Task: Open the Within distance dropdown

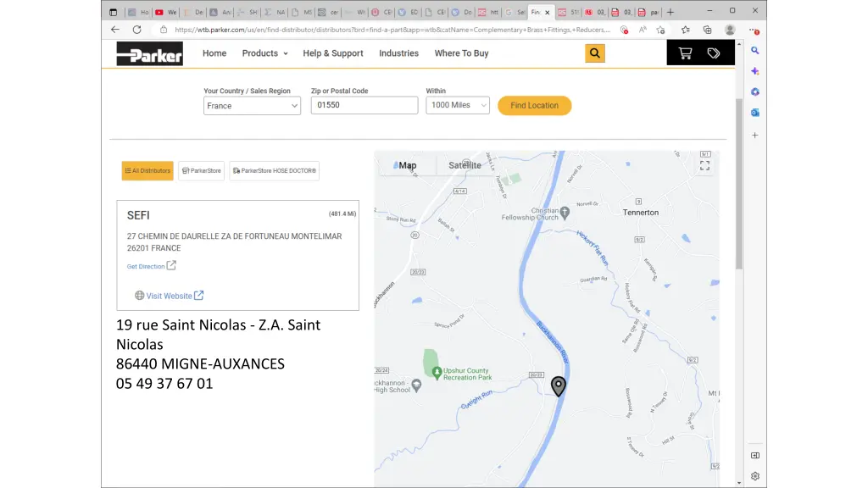Action: click(x=458, y=105)
